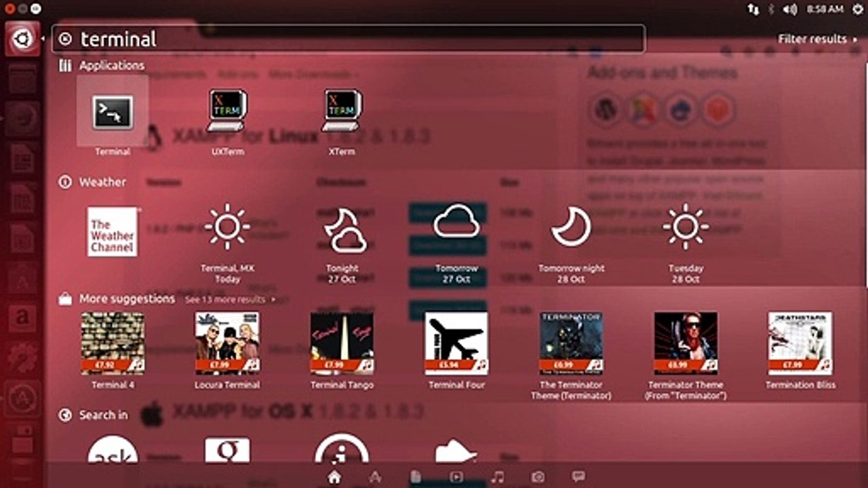
Task: Switch to the Music lens
Action: [497, 477]
